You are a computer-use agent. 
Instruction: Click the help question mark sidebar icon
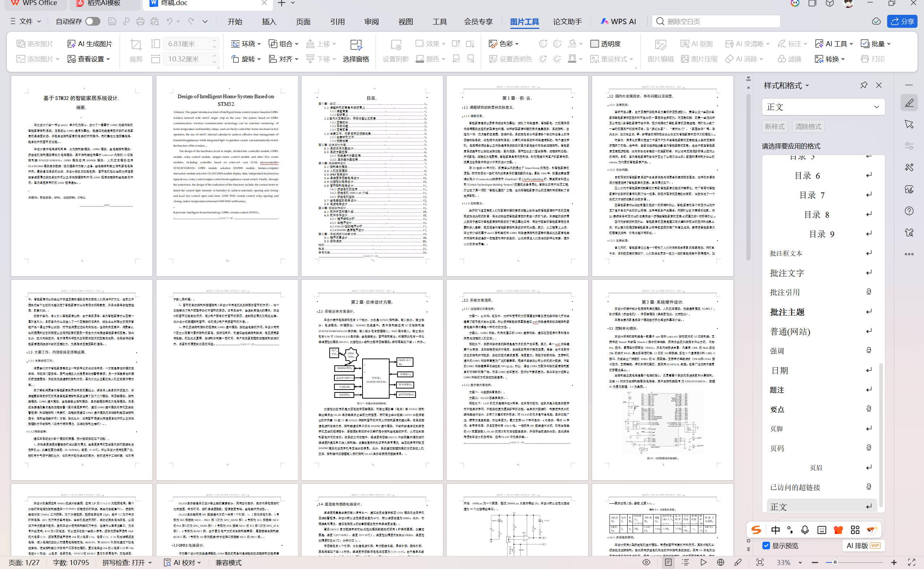pyautogui.click(x=909, y=211)
